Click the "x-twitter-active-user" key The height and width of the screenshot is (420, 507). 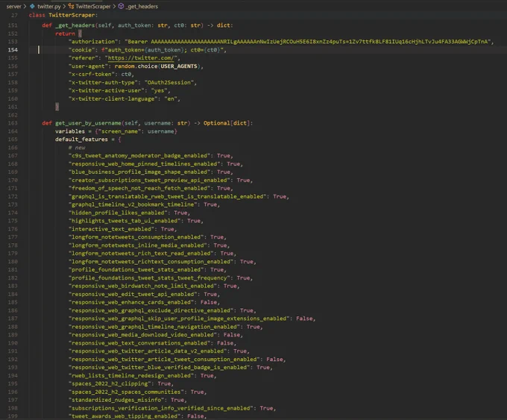pos(107,90)
